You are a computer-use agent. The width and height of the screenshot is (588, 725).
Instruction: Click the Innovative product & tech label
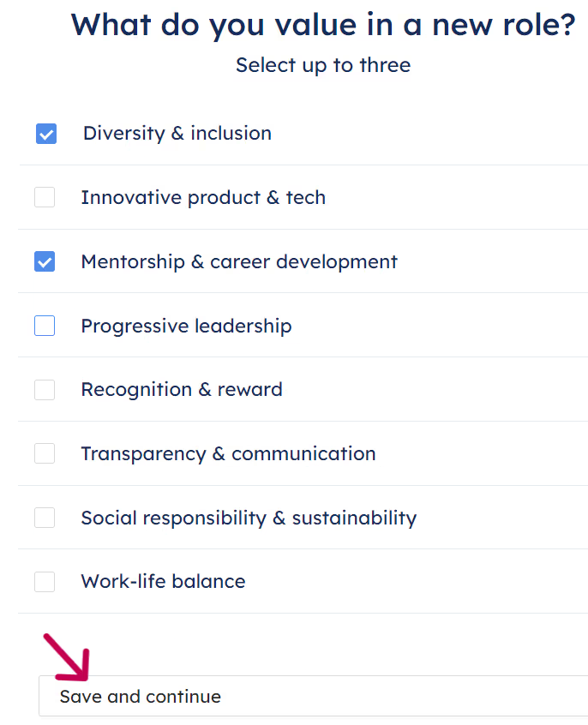coord(203,197)
